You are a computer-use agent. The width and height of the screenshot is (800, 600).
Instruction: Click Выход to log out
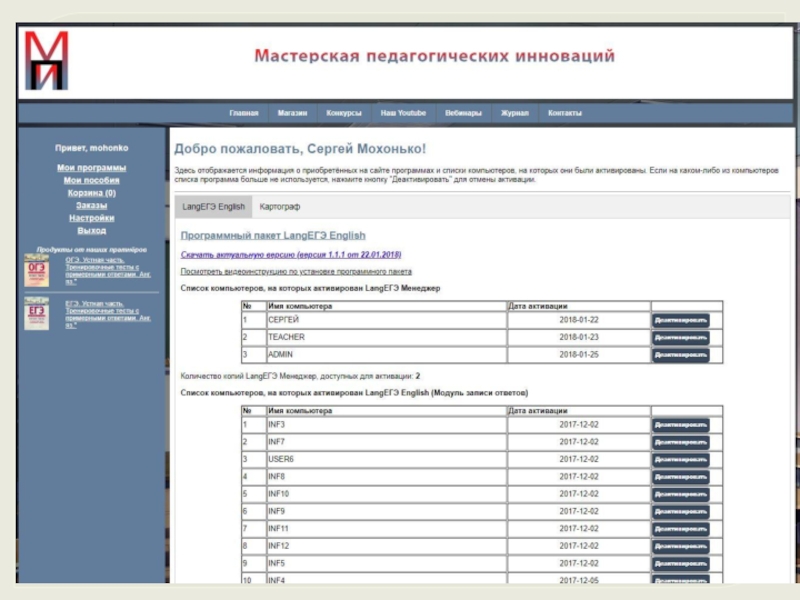(x=91, y=230)
